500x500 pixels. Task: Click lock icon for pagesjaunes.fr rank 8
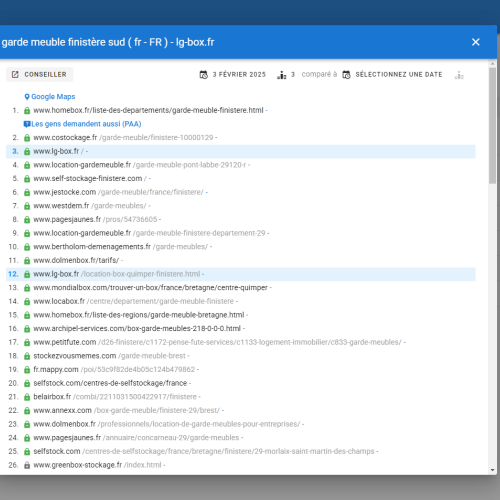coord(27,220)
